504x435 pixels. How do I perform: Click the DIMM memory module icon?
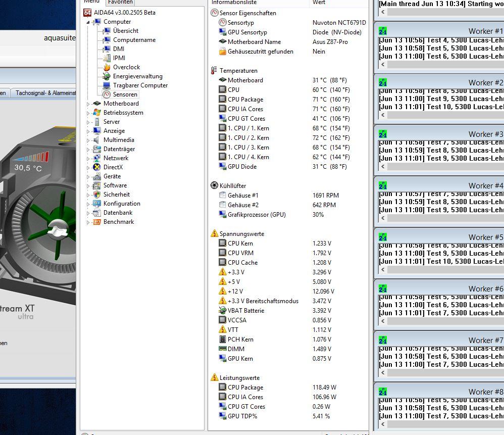(x=222, y=349)
